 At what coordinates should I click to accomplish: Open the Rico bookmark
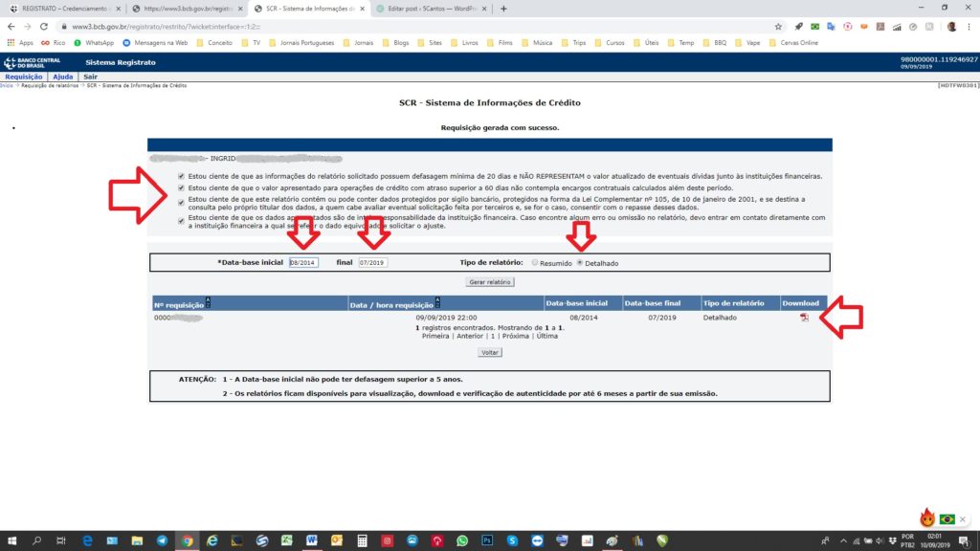point(54,43)
